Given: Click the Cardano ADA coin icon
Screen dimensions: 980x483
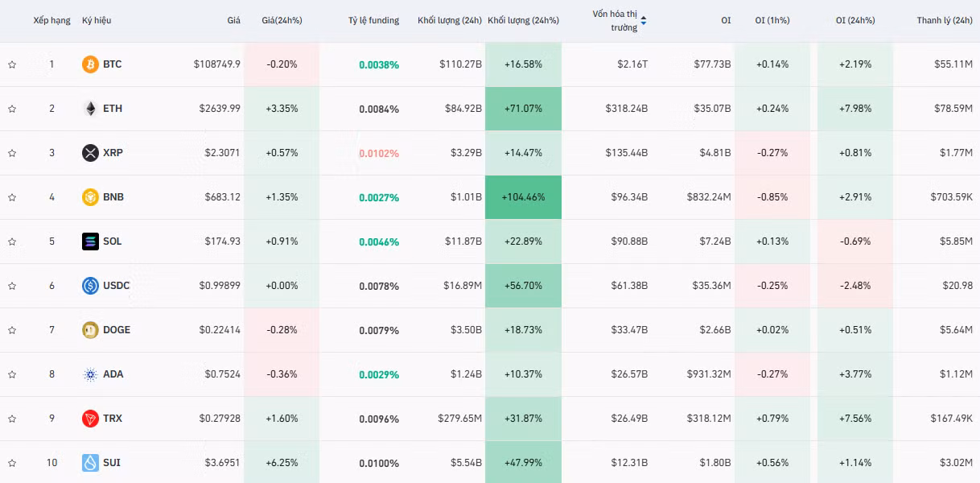Looking at the screenshot, I should [x=91, y=374].
